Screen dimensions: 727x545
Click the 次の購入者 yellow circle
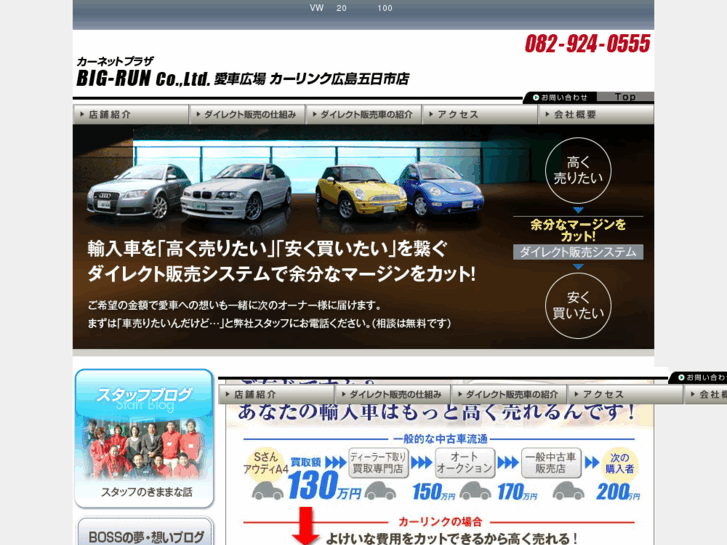(x=619, y=463)
